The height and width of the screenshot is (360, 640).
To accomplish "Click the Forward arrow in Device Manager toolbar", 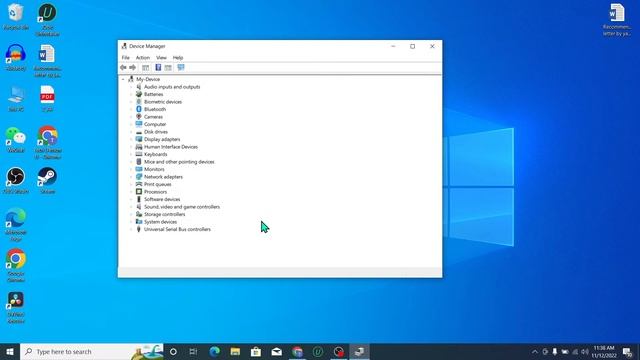I will point(133,67).
